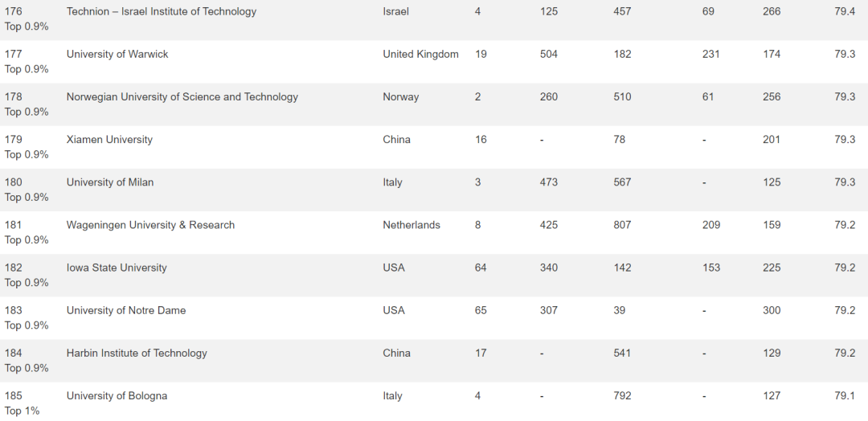Select University of Milan name

pyautogui.click(x=110, y=182)
